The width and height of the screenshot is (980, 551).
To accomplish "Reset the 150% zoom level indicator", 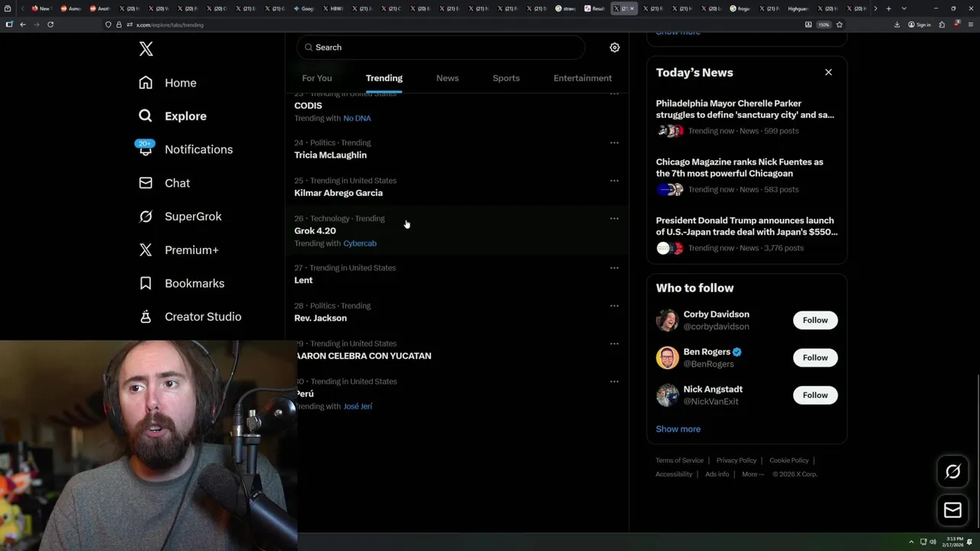I will pos(824,24).
